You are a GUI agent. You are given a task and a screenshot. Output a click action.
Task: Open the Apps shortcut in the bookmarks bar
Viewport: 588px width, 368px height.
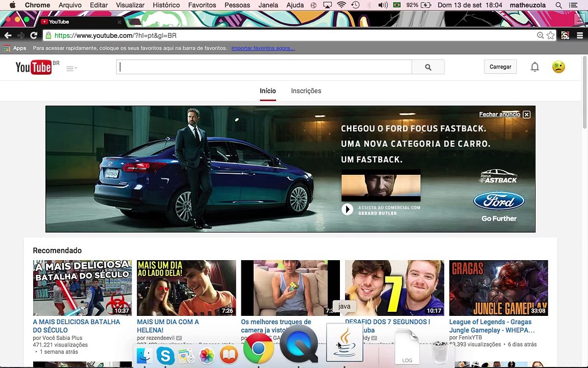[15, 48]
